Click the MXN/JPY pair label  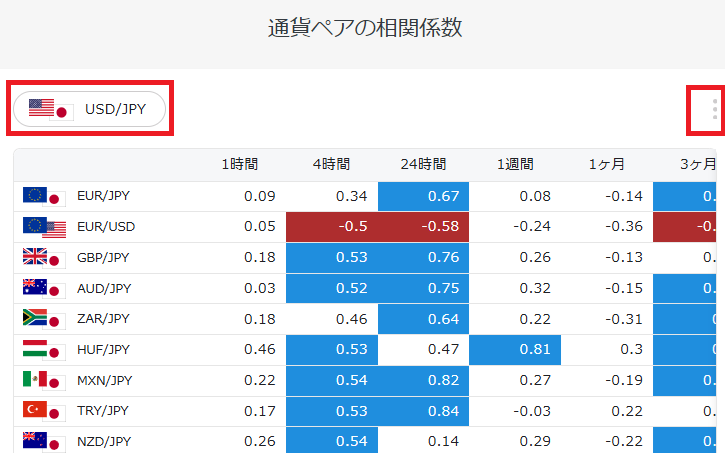104,380
